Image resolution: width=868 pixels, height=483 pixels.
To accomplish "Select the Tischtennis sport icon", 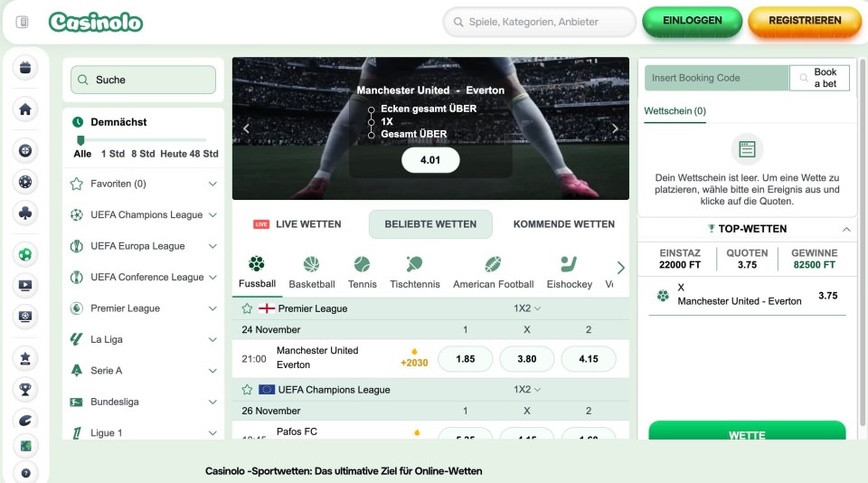I will tap(414, 264).
